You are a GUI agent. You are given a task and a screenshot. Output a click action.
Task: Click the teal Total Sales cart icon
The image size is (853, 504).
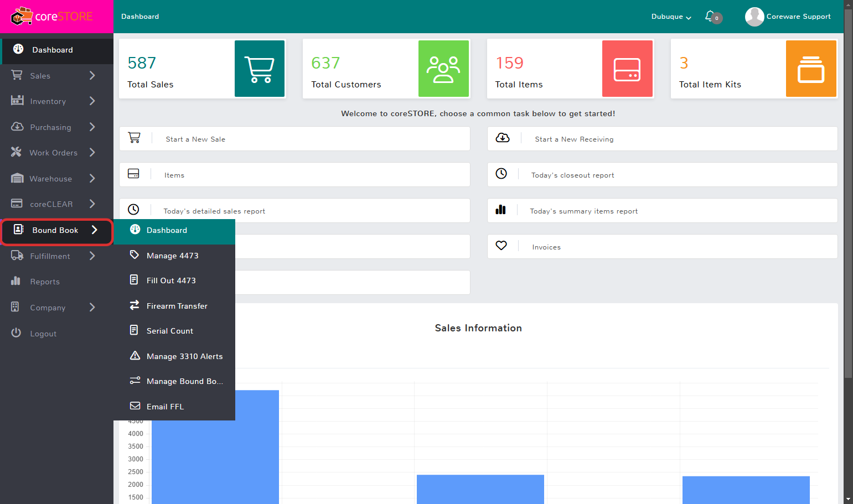[260, 69]
